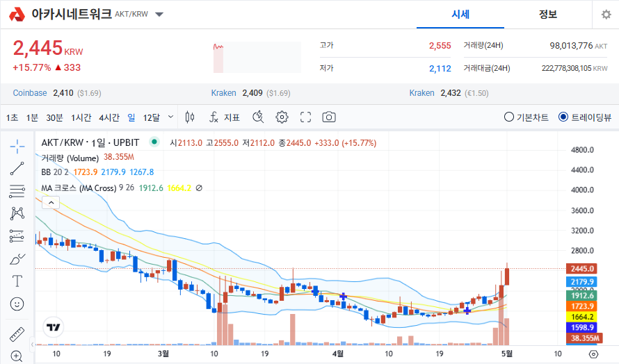619x364 pixels.
Task: Select the 트레이딩뷰 radio option
Action: [585, 117]
